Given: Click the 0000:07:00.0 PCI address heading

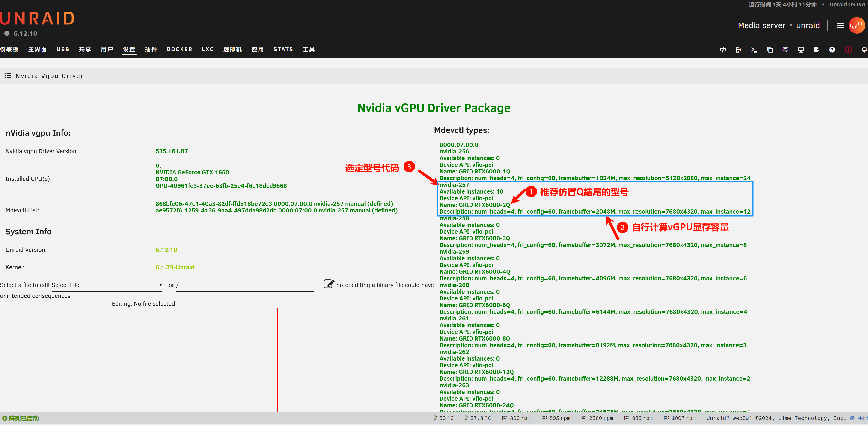Looking at the screenshot, I should pyautogui.click(x=459, y=145).
